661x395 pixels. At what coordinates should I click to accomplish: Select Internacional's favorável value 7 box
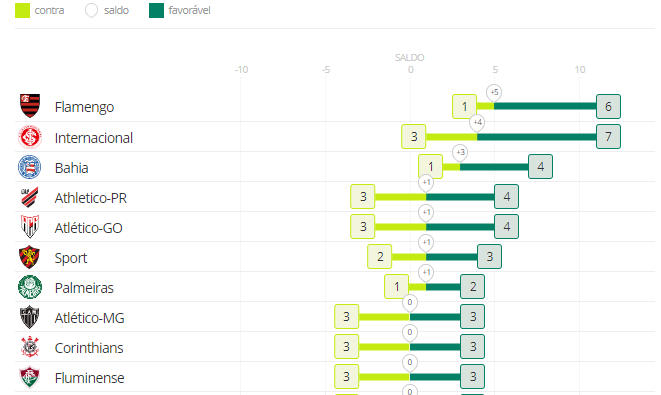coord(608,137)
